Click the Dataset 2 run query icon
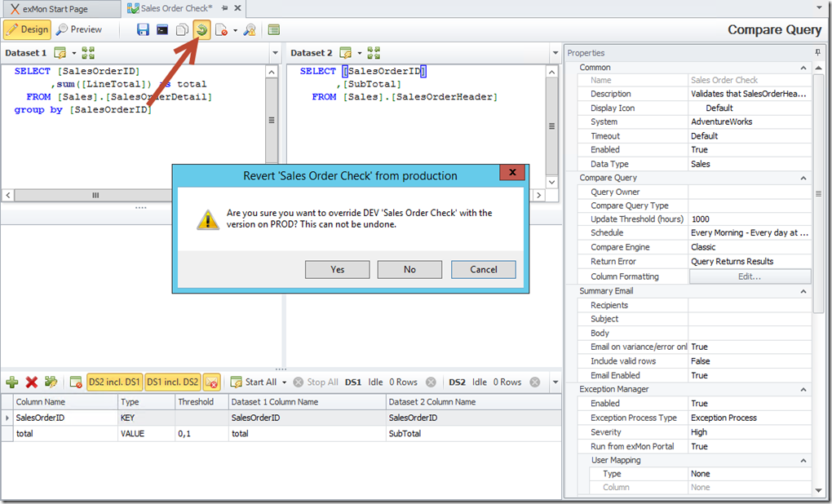Image resolution: width=832 pixels, height=504 pixels. [345, 53]
